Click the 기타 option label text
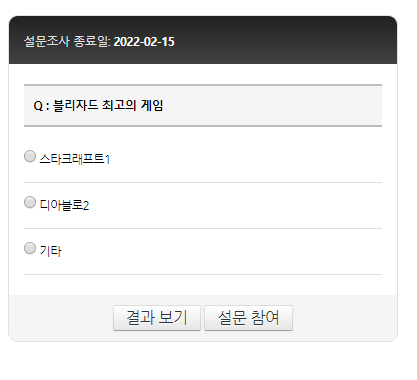The width and height of the screenshot is (417, 380). point(50,251)
